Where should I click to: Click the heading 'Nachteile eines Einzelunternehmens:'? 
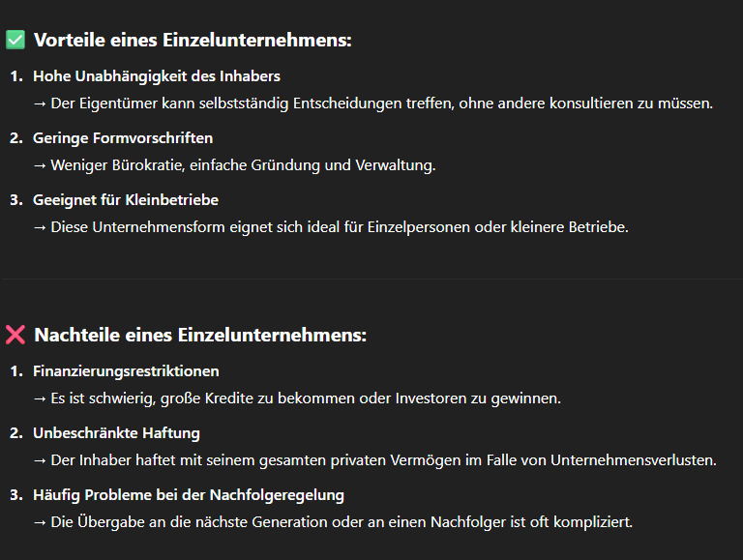click(200, 335)
